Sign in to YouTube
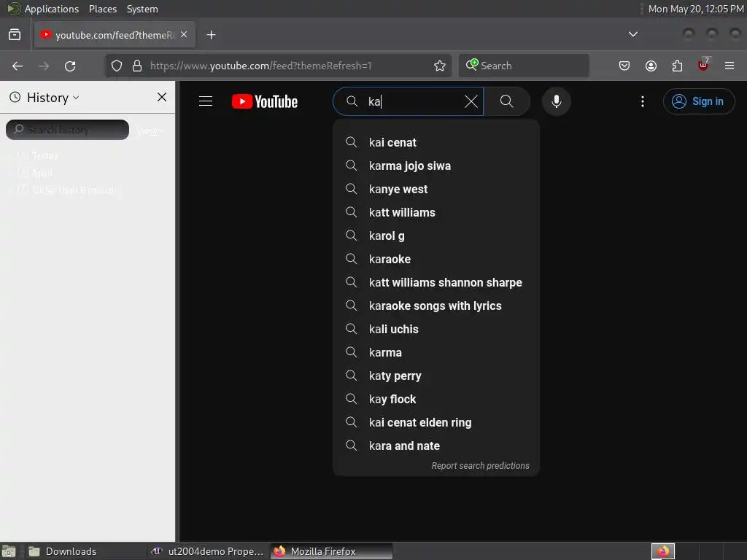The image size is (747, 560). coord(698,101)
